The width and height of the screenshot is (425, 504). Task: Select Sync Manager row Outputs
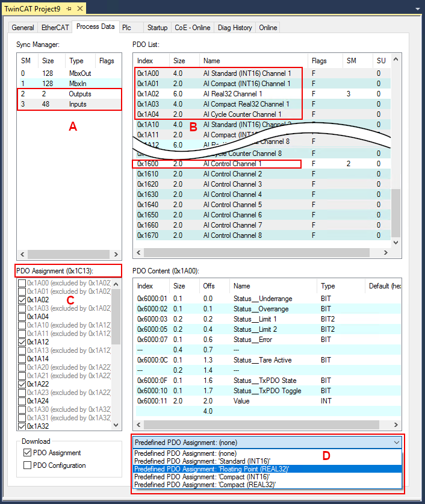69,94
